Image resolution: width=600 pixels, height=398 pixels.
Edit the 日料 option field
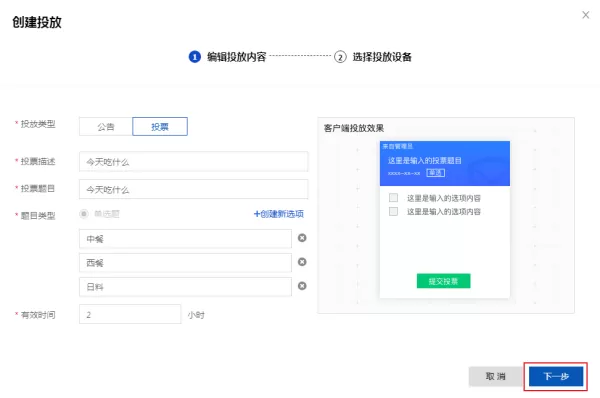[x=185, y=287]
